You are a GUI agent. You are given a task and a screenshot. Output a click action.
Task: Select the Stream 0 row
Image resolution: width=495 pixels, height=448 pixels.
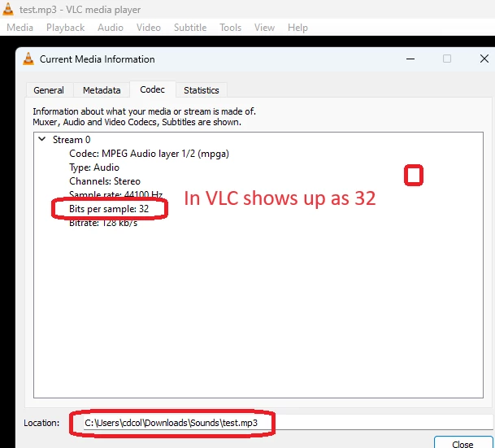click(72, 140)
